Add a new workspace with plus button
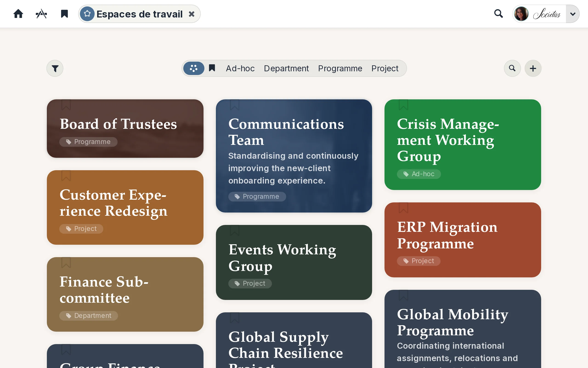 coord(533,68)
